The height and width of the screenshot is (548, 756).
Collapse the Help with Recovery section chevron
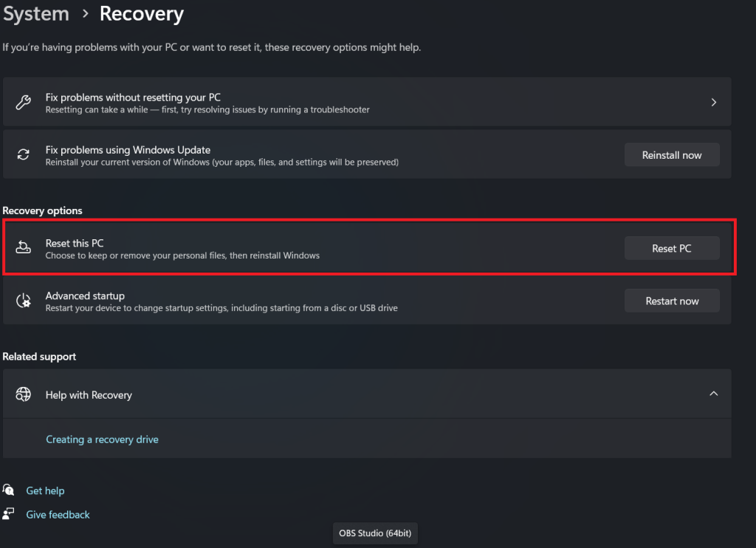(713, 394)
